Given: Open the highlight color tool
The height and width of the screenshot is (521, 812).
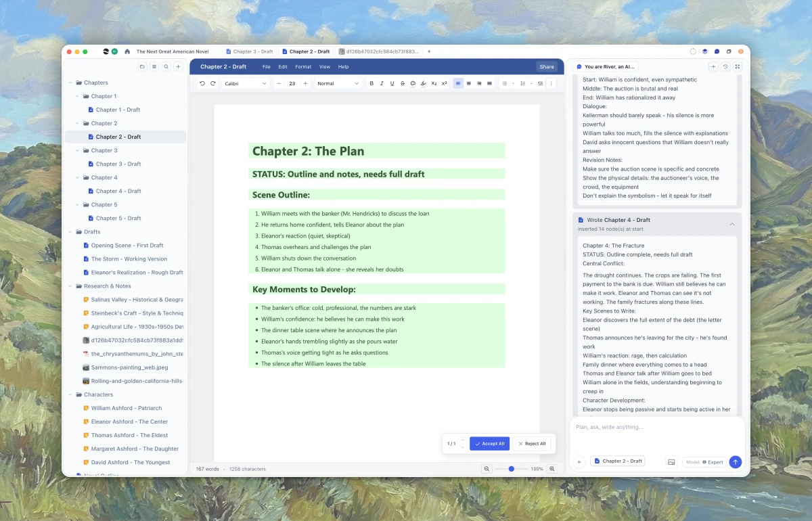Looking at the screenshot, I should pos(423,83).
